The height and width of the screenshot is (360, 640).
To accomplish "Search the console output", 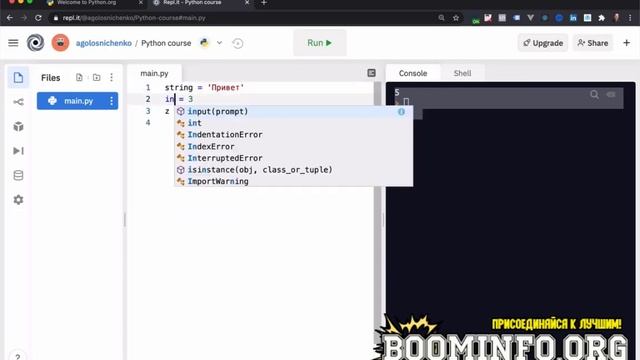I will (x=594, y=95).
